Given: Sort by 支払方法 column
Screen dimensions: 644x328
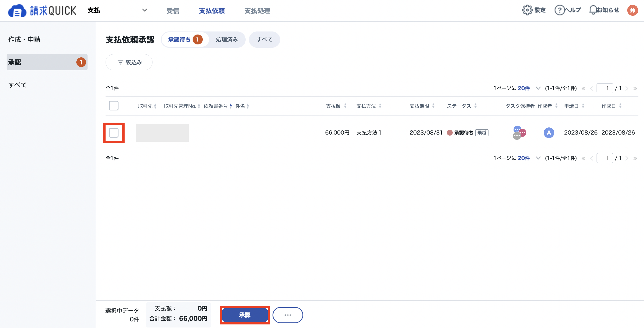Looking at the screenshot, I should pos(380,106).
